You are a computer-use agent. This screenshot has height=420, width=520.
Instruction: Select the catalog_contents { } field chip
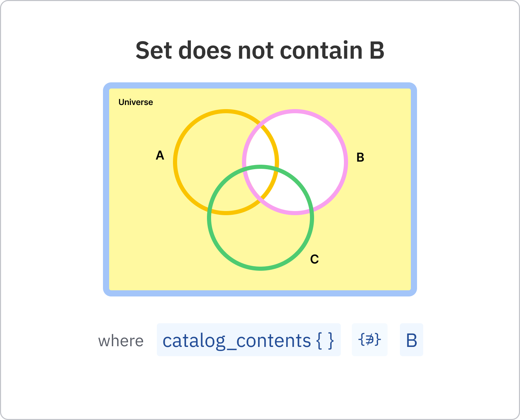249,340
